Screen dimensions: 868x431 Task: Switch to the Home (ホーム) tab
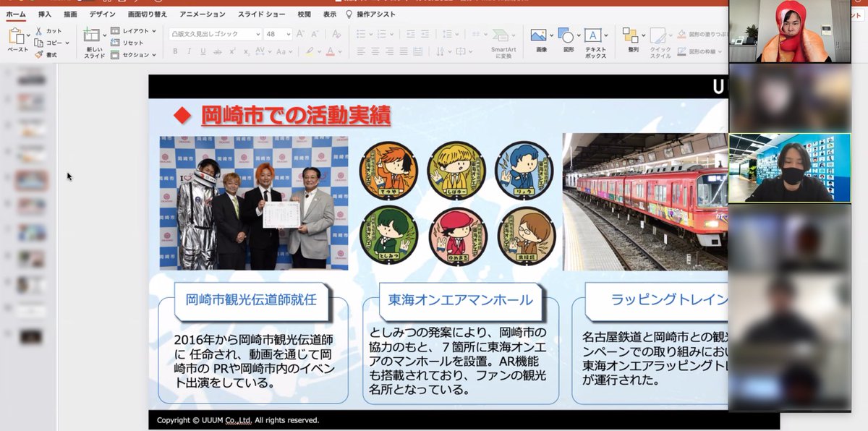tap(16, 14)
